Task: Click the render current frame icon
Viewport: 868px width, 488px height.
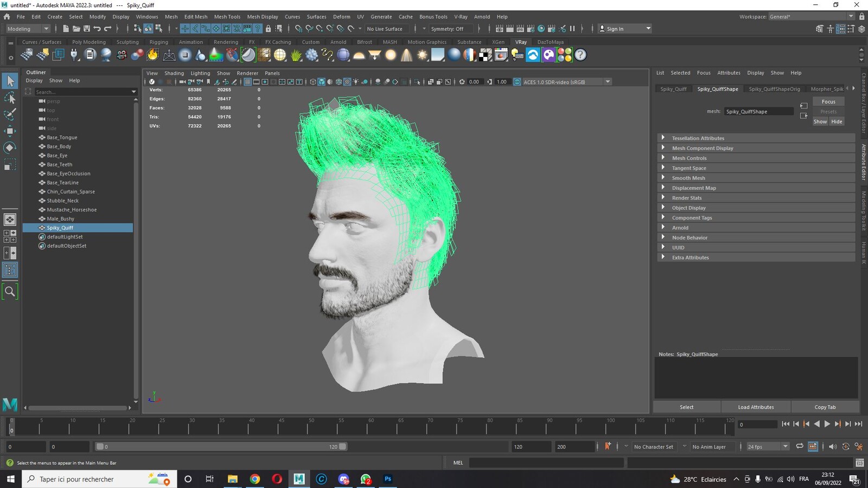Action: [x=510, y=29]
